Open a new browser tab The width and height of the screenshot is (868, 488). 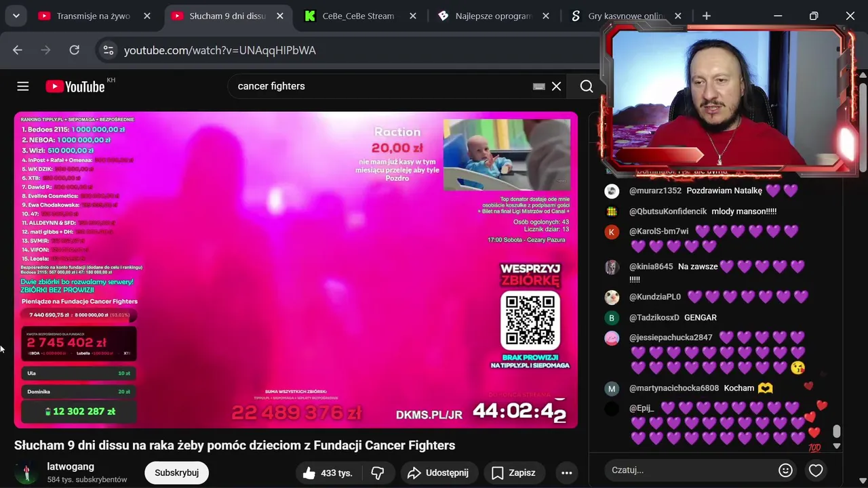click(707, 16)
